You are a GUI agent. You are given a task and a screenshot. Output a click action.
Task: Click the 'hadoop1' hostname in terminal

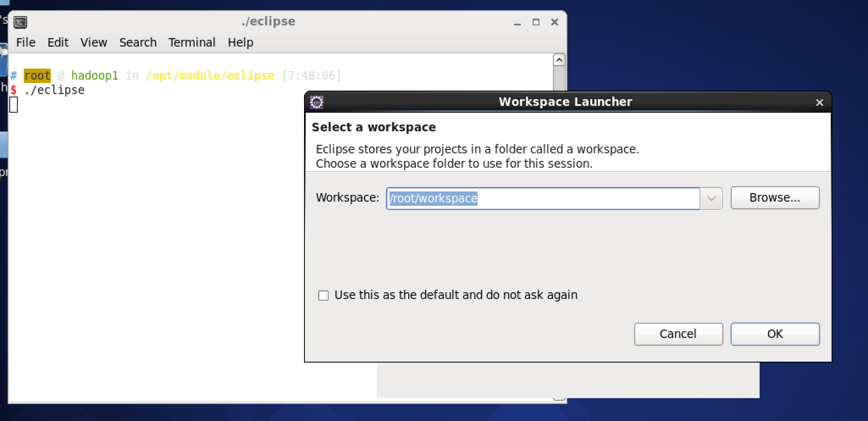pos(94,76)
